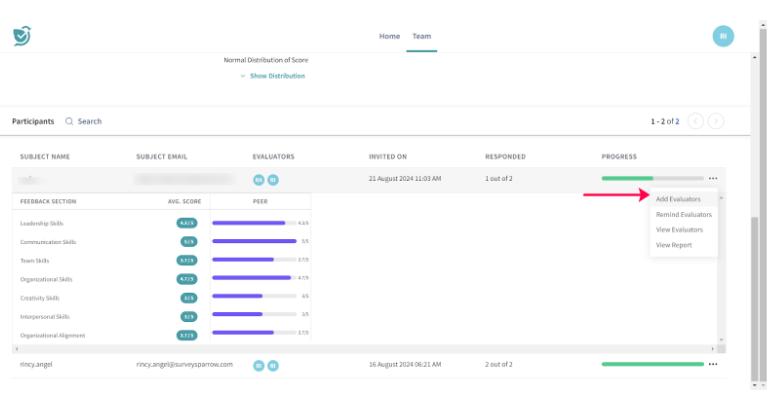
Task: Click the rincy.angel progress bar
Action: [x=652, y=364]
